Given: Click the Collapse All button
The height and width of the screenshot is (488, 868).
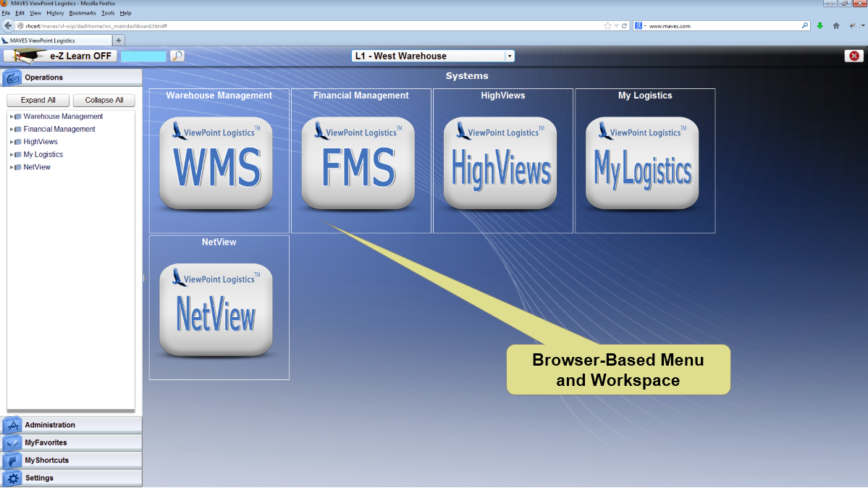Looking at the screenshot, I should 104,100.
